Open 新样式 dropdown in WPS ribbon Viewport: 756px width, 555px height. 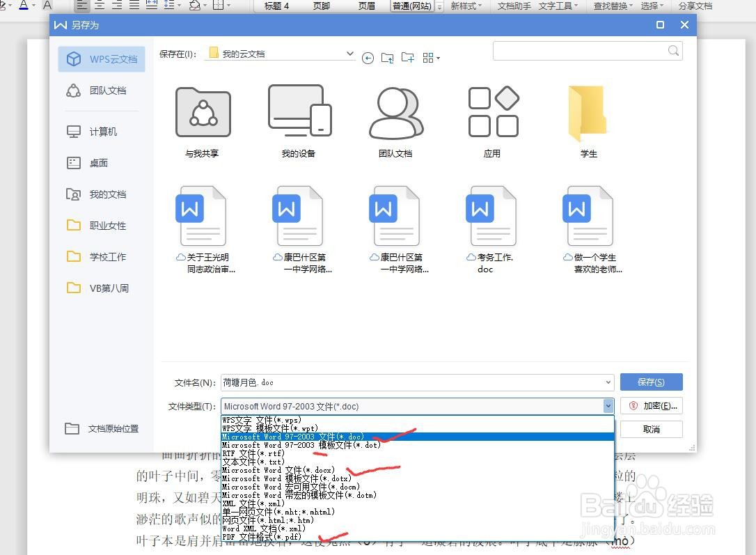pos(466,6)
